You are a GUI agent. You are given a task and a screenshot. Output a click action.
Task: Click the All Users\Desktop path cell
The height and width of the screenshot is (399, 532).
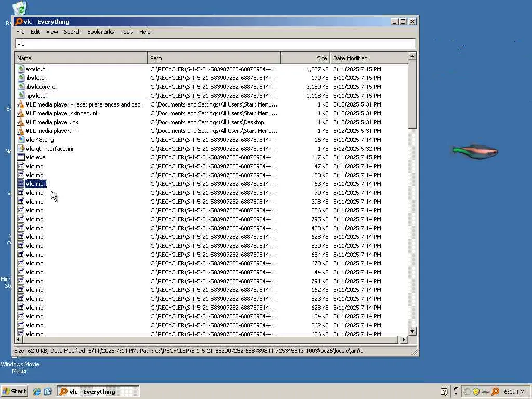[207, 122]
